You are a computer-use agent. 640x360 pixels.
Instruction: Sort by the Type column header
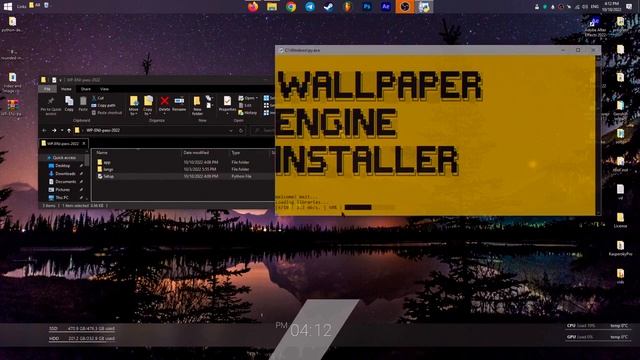[x=236, y=153]
